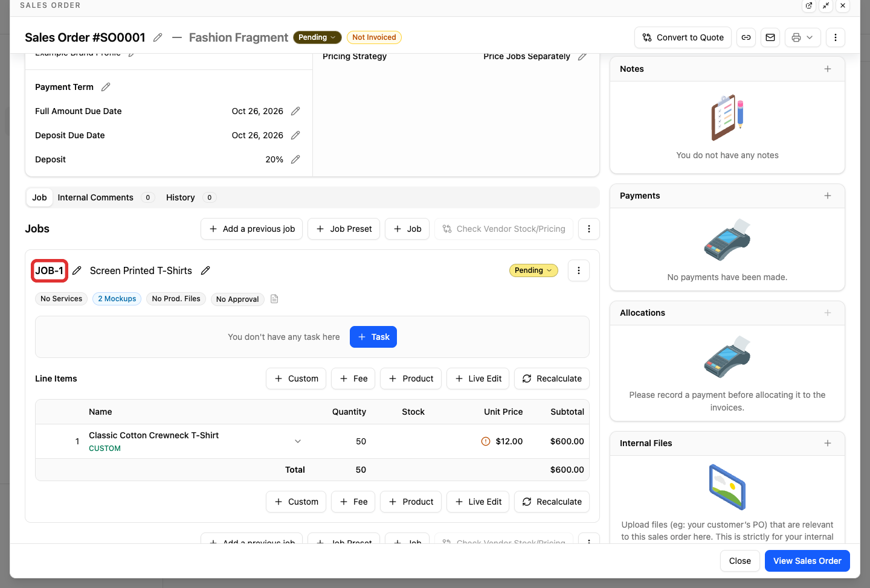
Task: Edit JOB-1 number pencil icon
Action: pyautogui.click(x=77, y=270)
